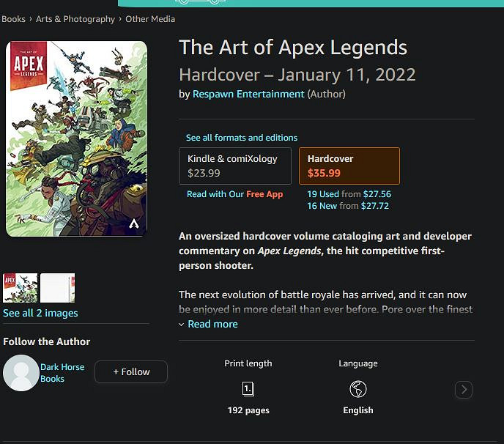
Task: Click the 16 New offers link
Action: click(322, 206)
